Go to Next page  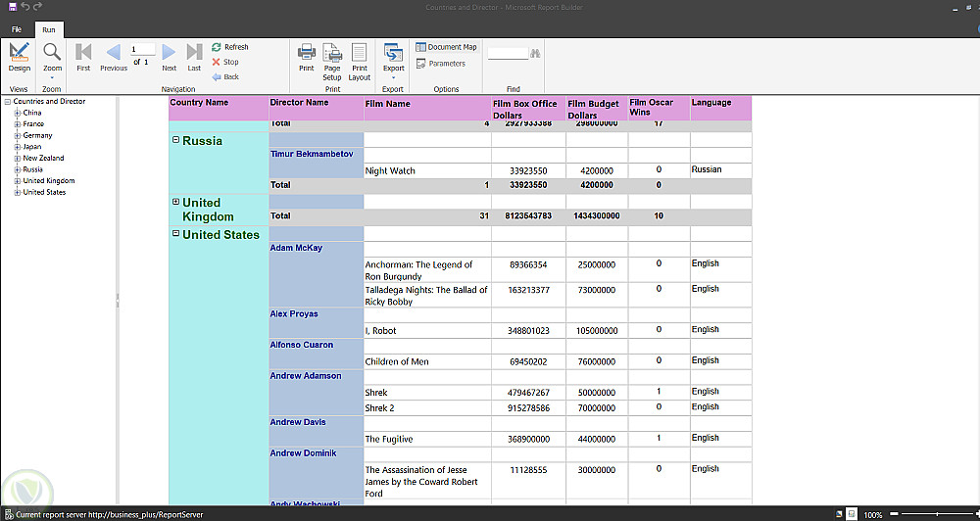(169, 57)
